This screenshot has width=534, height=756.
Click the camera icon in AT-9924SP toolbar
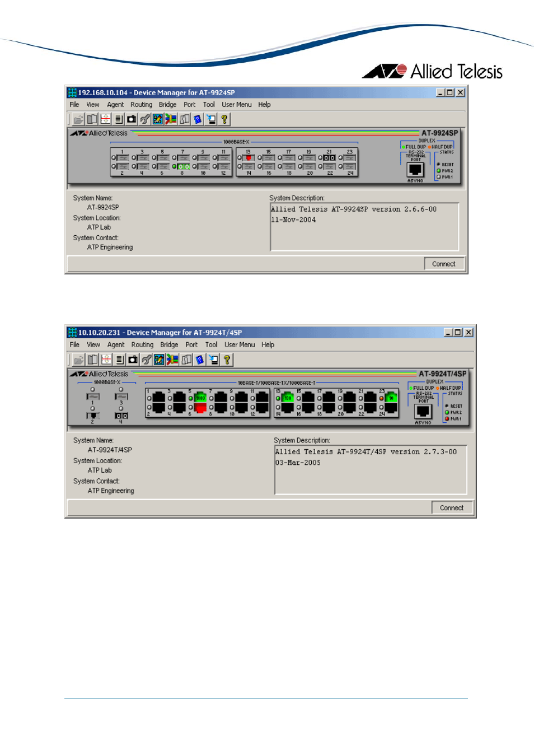pos(132,119)
